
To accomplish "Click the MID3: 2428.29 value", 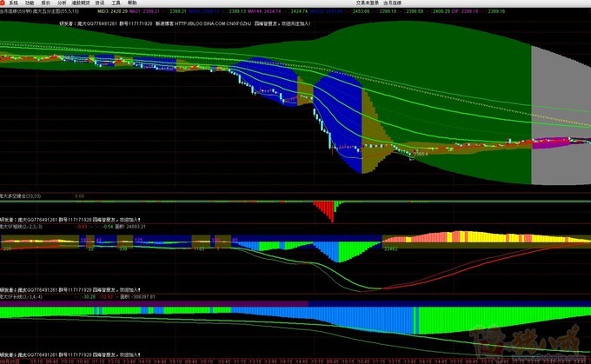I will pyautogui.click(x=112, y=11).
